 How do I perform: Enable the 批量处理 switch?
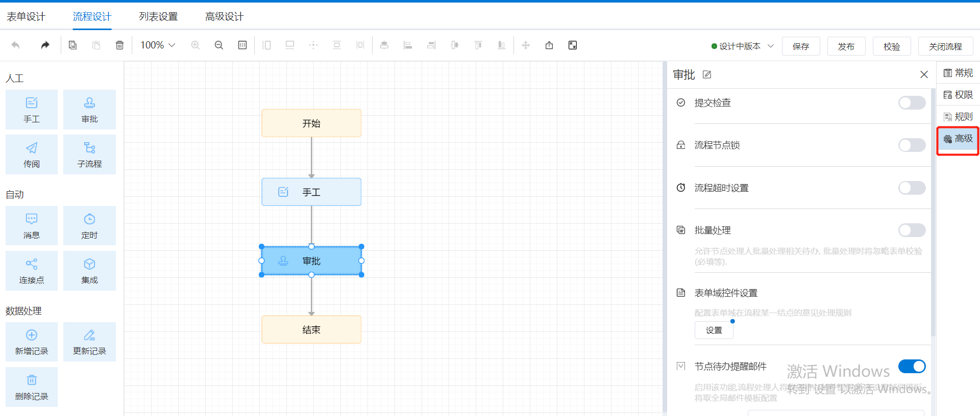click(x=912, y=230)
